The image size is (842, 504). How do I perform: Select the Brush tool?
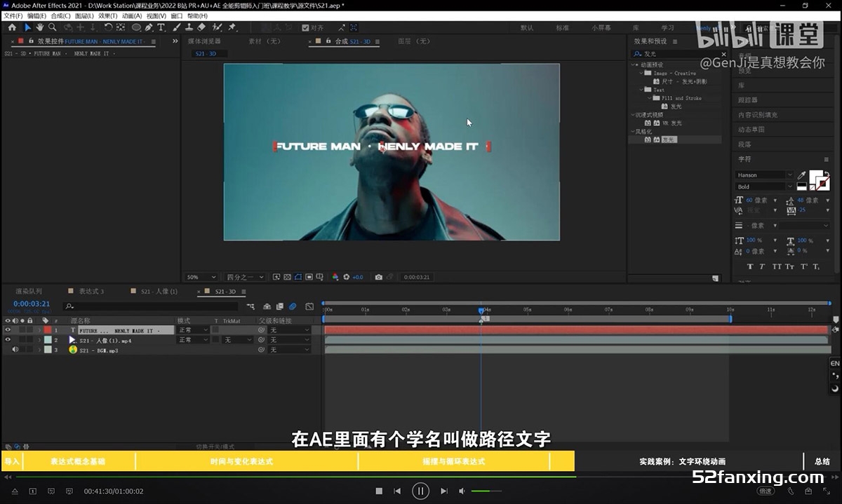point(178,27)
